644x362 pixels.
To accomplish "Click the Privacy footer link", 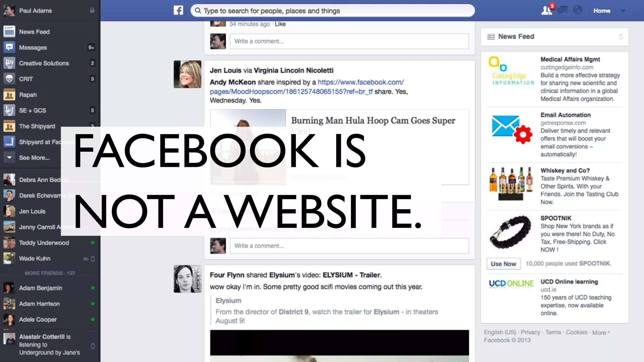I will pyautogui.click(x=530, y=332).
